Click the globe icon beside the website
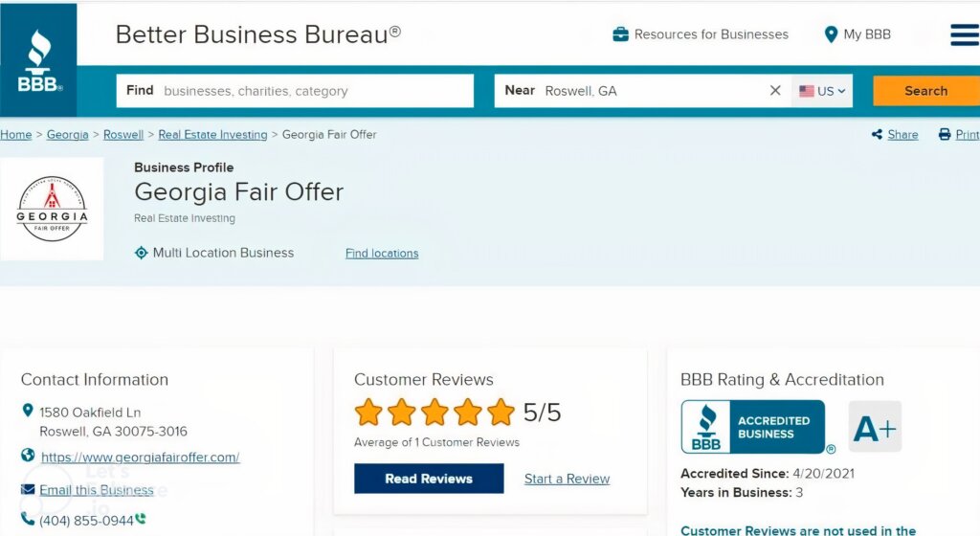980x536 pixels. click(28, 455)
